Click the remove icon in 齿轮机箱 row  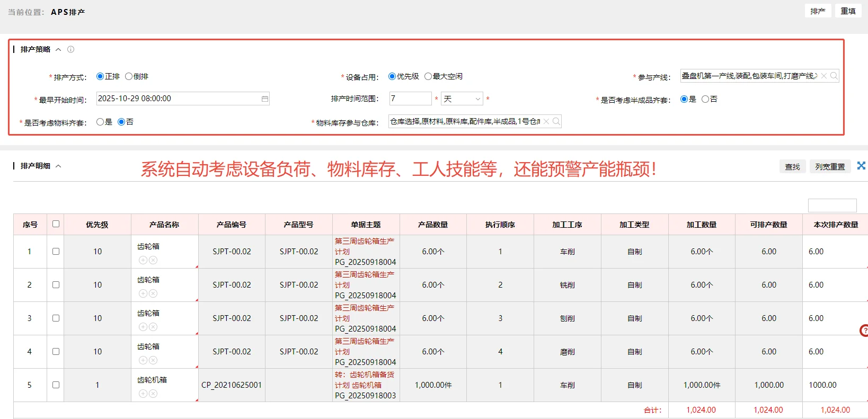[153, 394]
